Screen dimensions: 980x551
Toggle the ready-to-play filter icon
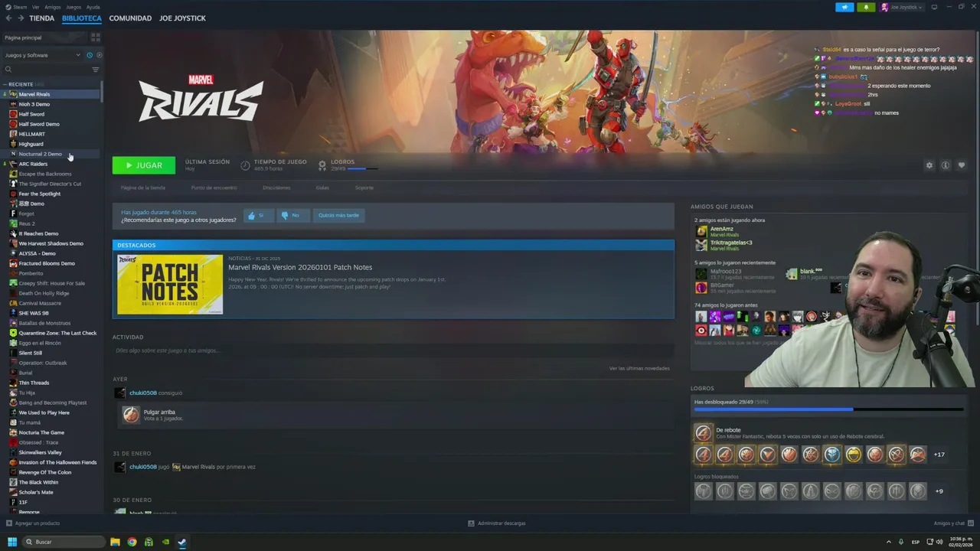point(99,55)
